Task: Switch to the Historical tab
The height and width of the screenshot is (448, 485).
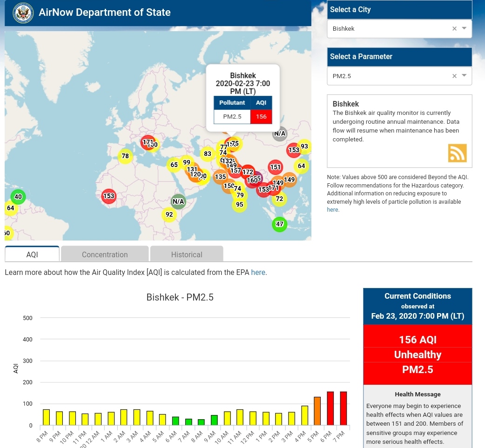Action: (187, 254)
